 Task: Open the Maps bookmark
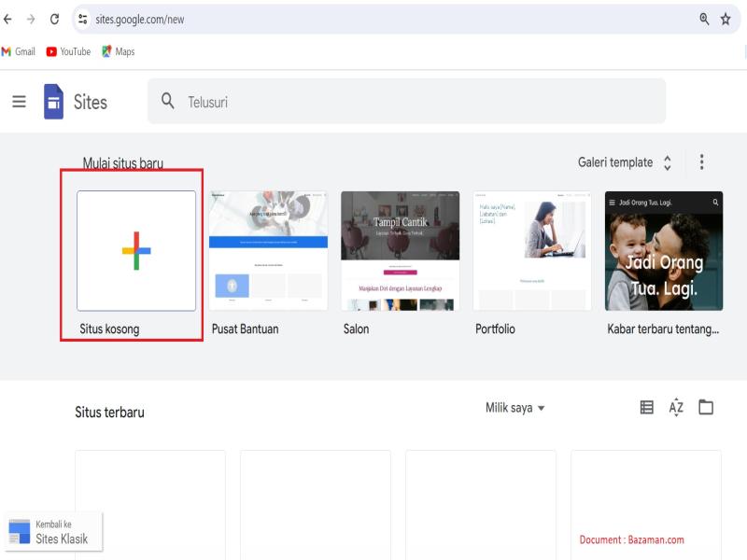pyautogui.click(x=119, y=51)
